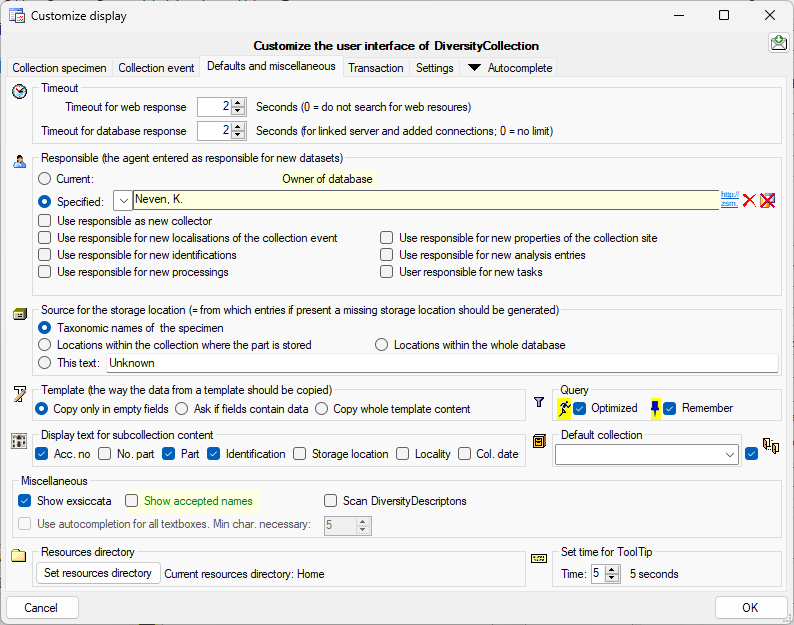Uncheck Show exsiccata
The image size is (794, 625).
pyautogui.click(x=24, y=501)
